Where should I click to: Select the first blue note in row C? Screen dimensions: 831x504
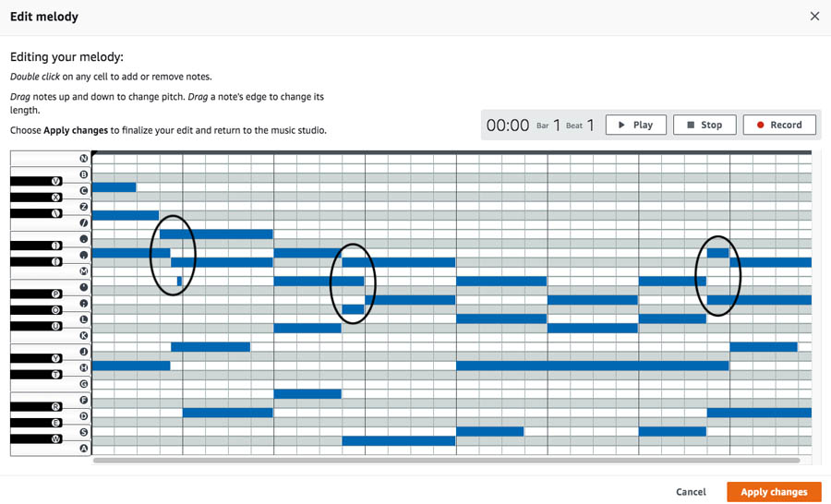click(114, 187)
